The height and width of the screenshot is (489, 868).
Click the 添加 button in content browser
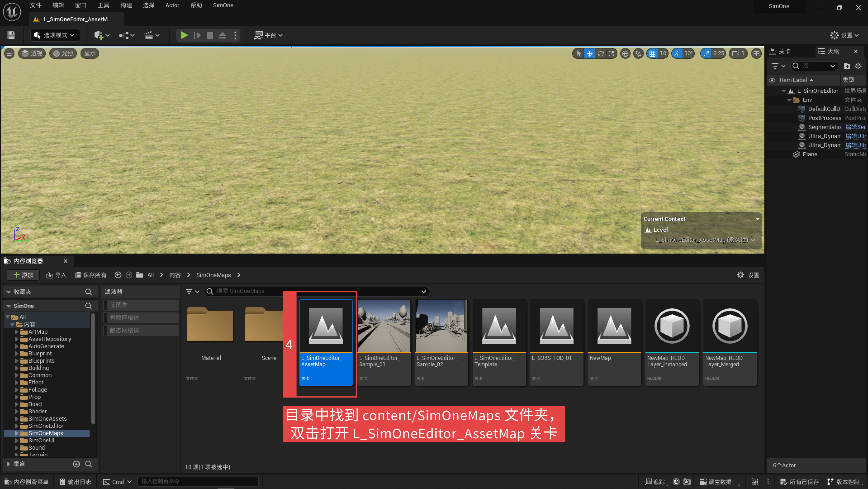[23, 275]
